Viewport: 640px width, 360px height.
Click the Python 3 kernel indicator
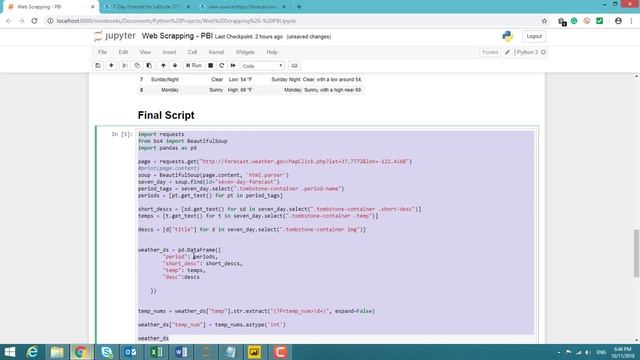click(531, 52)
